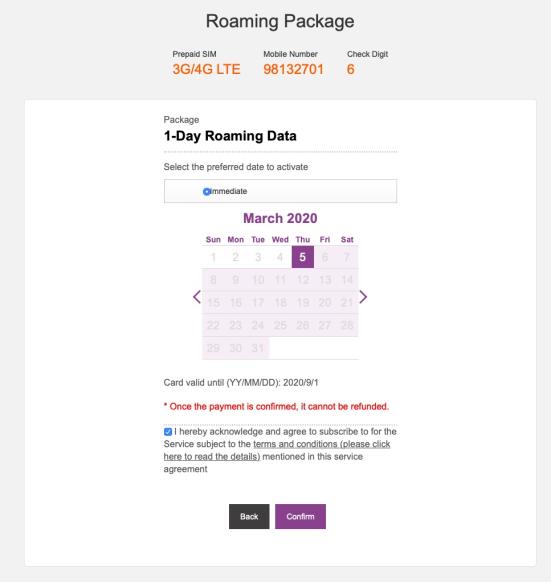Pick March 23 on the calendar
This screenshot has width=551, height=582.
tap(235, 326)
